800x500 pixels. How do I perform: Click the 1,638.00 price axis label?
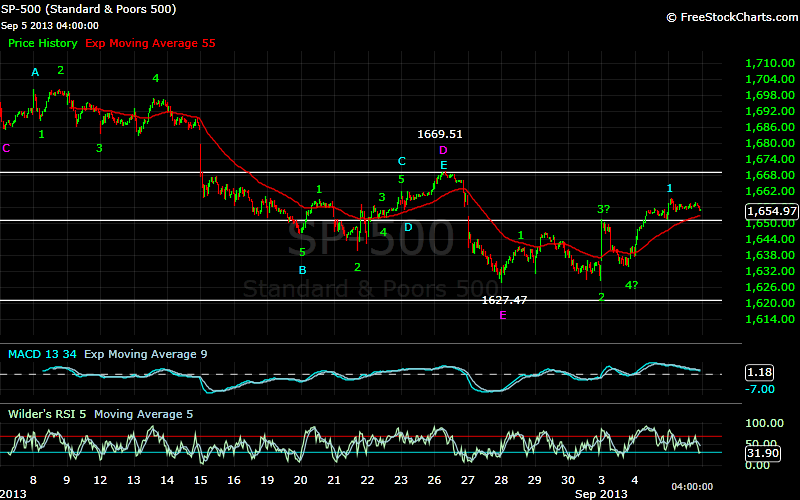point(770,255)
